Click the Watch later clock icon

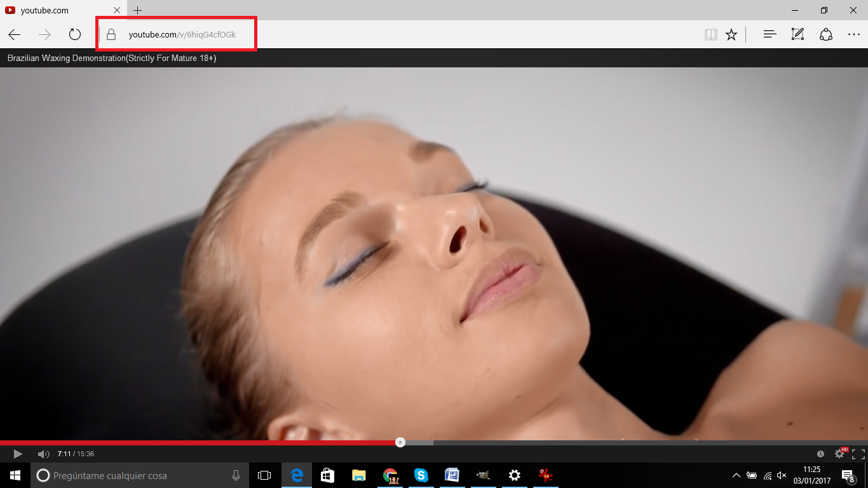coord(821,454)
